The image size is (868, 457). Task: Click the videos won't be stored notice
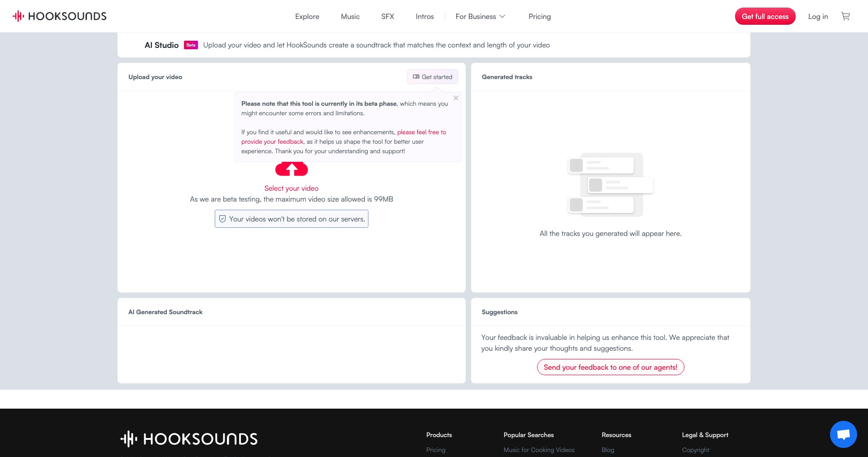pos(292,219)
